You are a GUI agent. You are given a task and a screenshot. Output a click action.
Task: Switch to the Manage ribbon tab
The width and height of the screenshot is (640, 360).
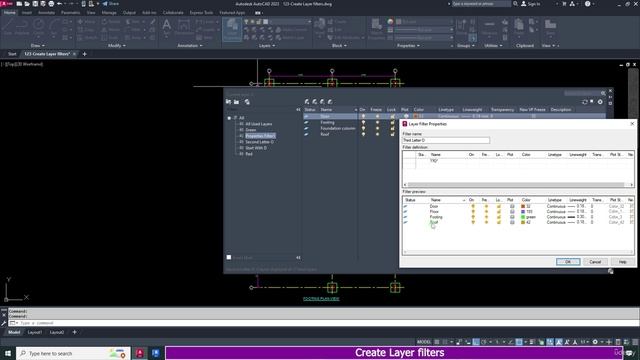click(109, 13)
